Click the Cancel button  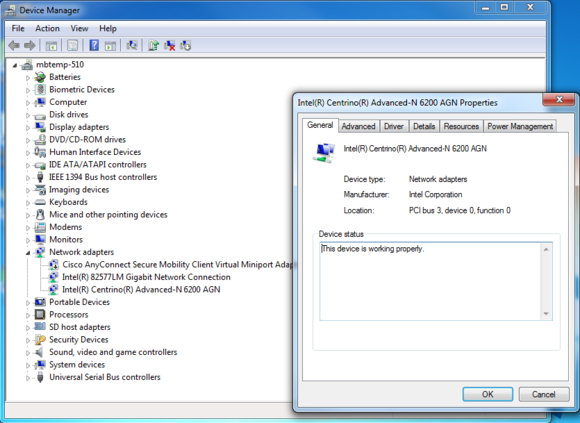[x=543, y=394]
